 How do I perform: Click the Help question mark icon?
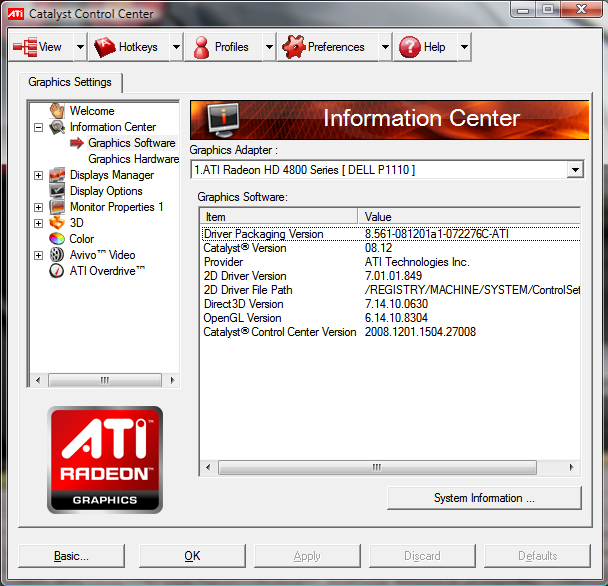(409, 47)
